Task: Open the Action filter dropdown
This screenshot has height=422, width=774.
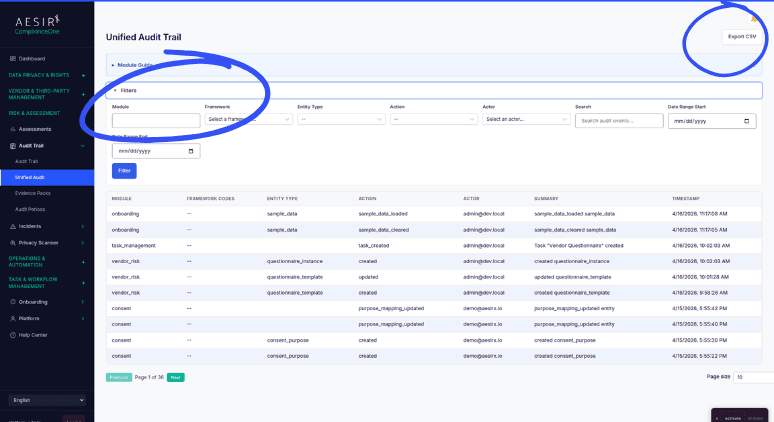Action: click(434, 119)
